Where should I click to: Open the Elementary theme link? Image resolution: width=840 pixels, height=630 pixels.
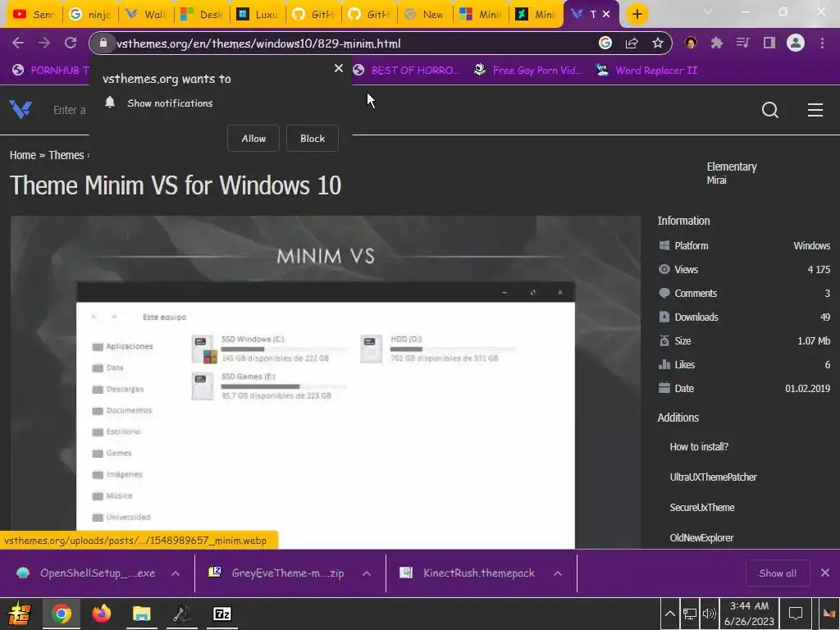(731, 167)
